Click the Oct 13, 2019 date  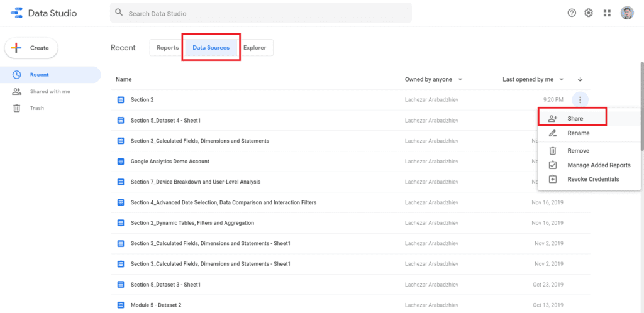tap(548, 305)
